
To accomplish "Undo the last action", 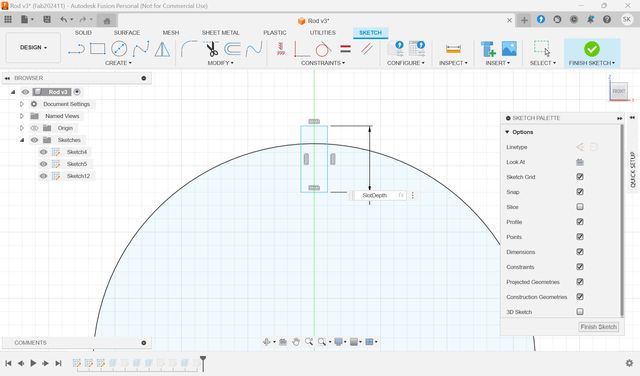I will click(64, 20).
